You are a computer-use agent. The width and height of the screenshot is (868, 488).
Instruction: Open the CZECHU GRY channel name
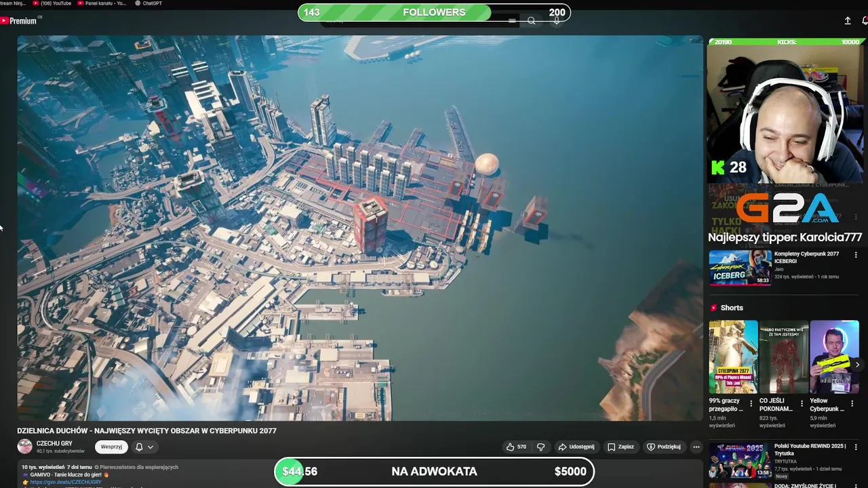click(54, 443)
